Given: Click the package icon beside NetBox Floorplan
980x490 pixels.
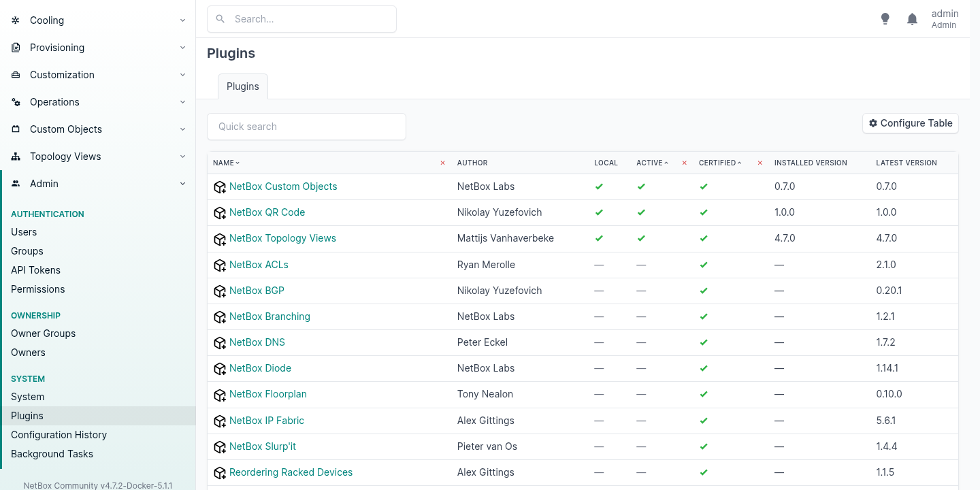Looking at the screenshot, I should pos(220,395).
